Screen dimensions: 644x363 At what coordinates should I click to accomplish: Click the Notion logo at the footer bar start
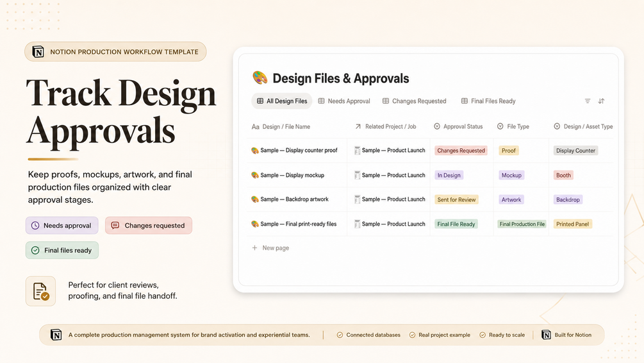pos(56,335)
